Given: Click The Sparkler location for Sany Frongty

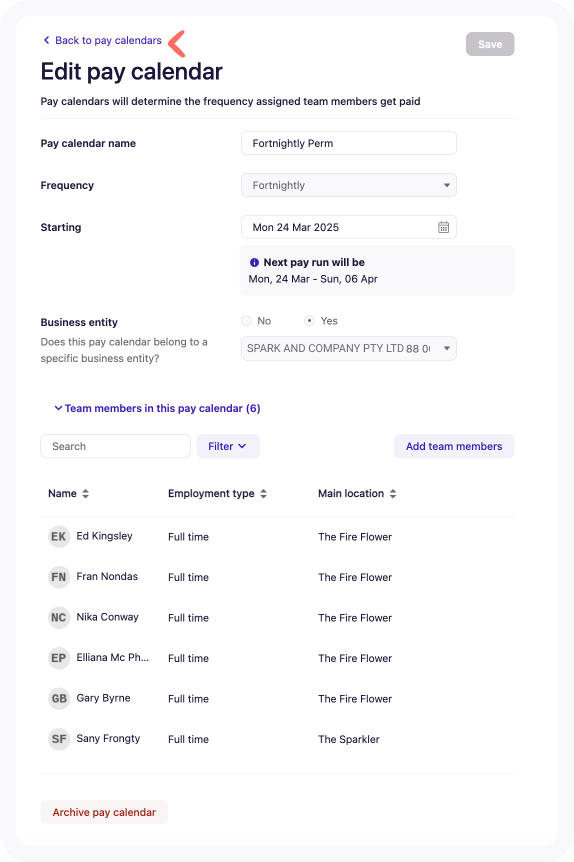Looking at the screenshot, I should pos(349,739).
